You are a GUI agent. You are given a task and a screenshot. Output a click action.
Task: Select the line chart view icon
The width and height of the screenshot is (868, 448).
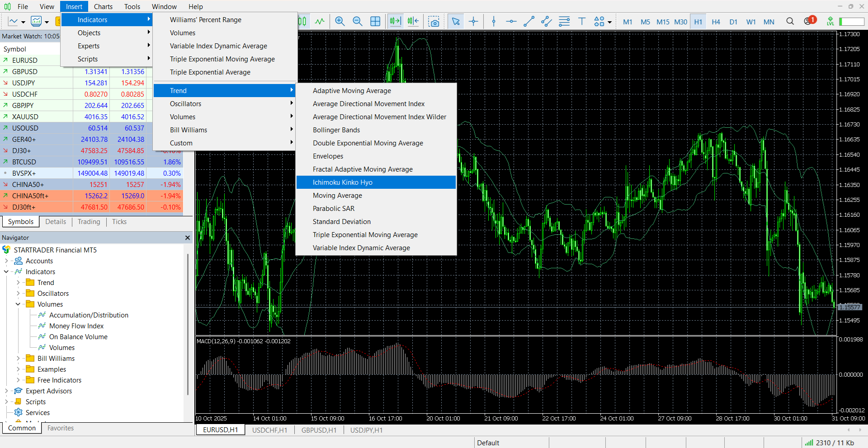point(320,21)
